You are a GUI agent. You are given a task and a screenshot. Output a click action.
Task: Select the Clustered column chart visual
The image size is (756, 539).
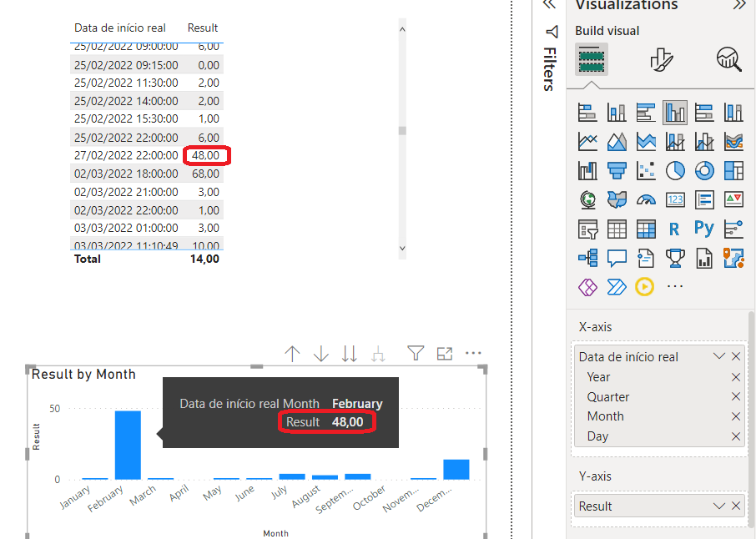[675, 113]
